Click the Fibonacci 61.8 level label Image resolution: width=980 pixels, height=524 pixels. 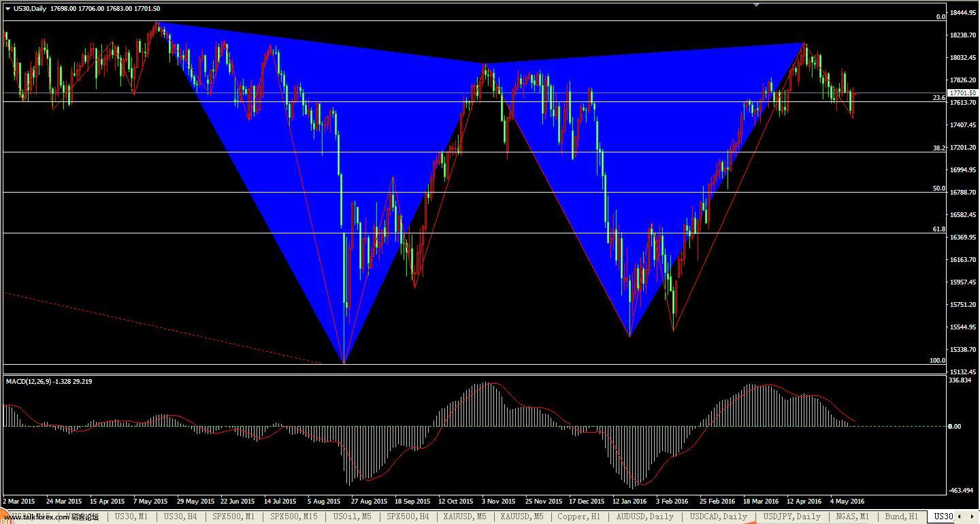[x=938, y=229]
